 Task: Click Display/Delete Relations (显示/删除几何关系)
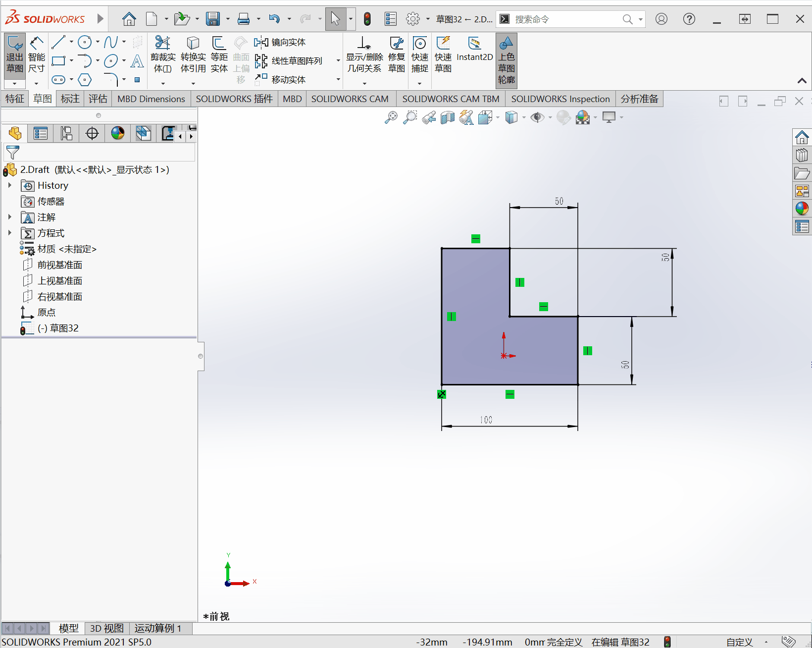pyautogui.click(x=364, y=54)
